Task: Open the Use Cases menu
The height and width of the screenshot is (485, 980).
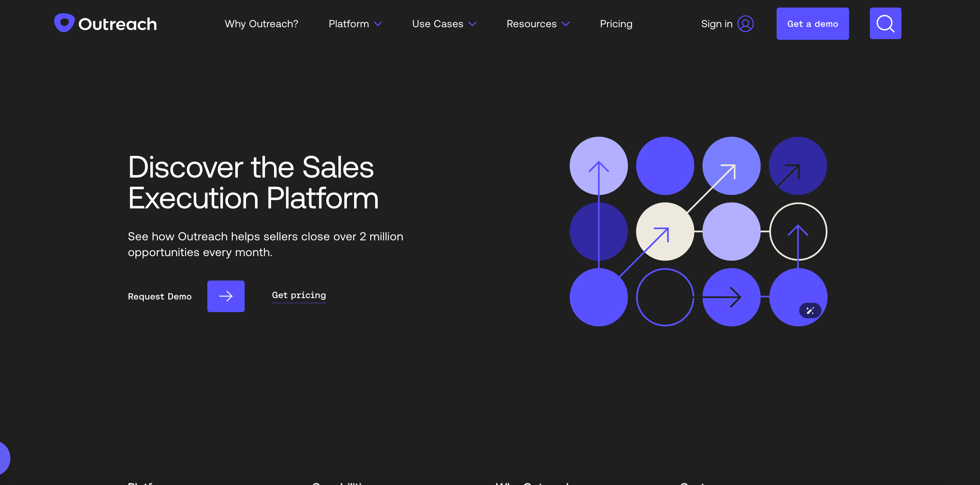Action: pyautogui.click(x=438, y=24)
